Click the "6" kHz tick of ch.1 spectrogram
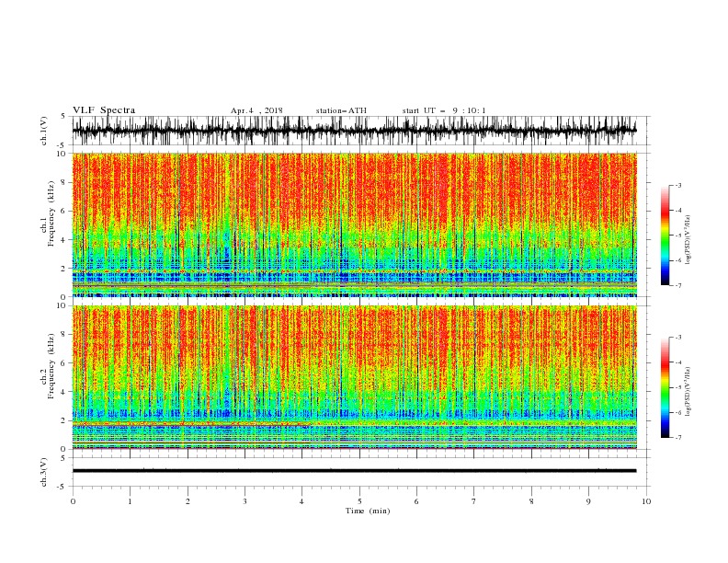The height and width of the screenshot is (563, 728). tap(64, 212)
